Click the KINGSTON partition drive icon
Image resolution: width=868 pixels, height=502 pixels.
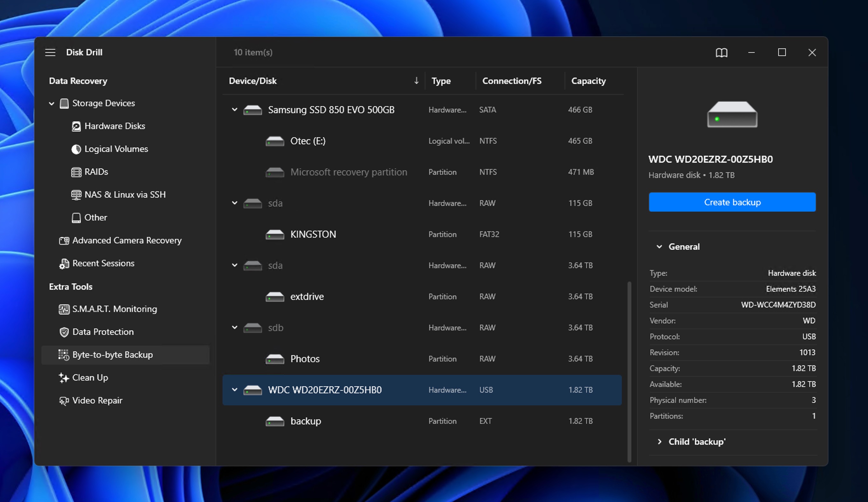(275, 234)
